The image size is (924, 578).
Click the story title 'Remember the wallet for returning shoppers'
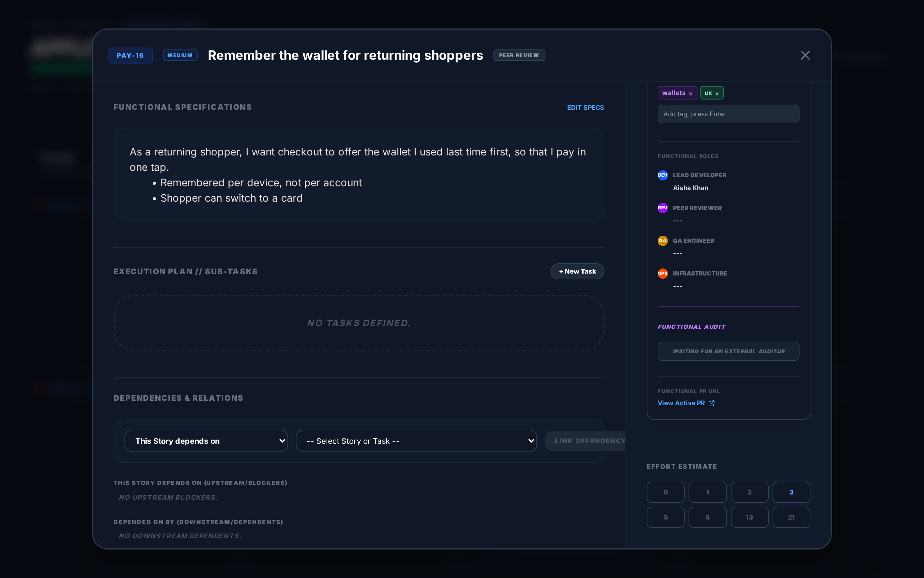[345, 56]
